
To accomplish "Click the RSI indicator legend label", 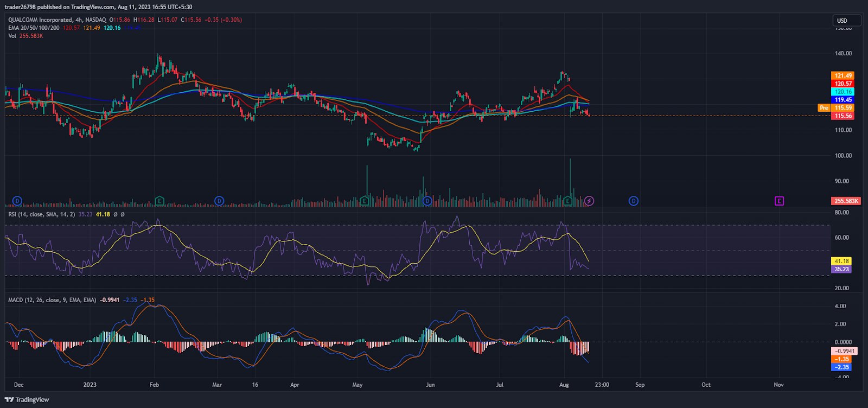I will (42, 214).
